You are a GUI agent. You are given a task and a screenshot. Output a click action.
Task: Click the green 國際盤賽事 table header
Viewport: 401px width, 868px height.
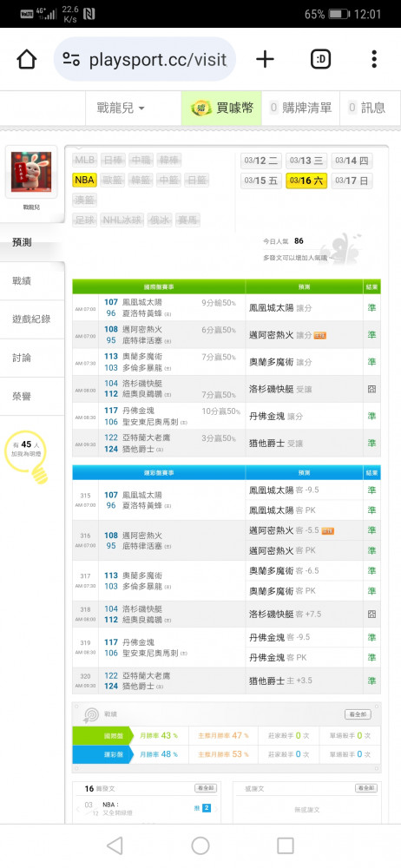159,286
